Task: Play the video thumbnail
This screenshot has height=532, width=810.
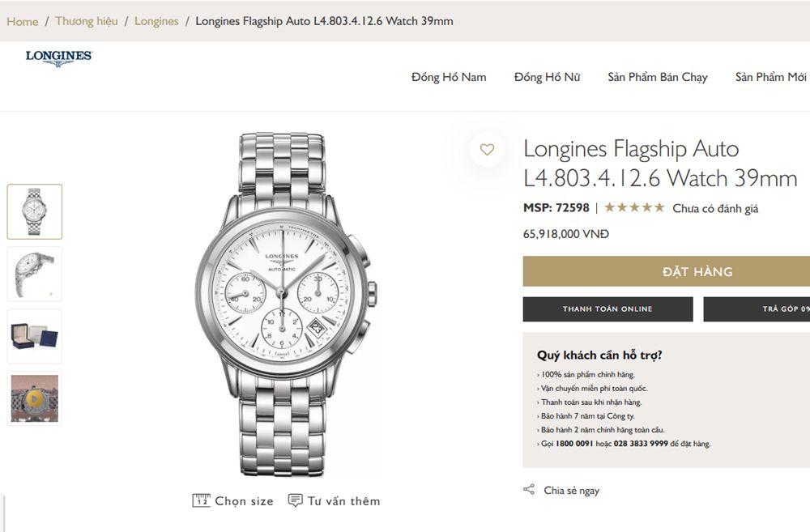Action: pos(35,398)
